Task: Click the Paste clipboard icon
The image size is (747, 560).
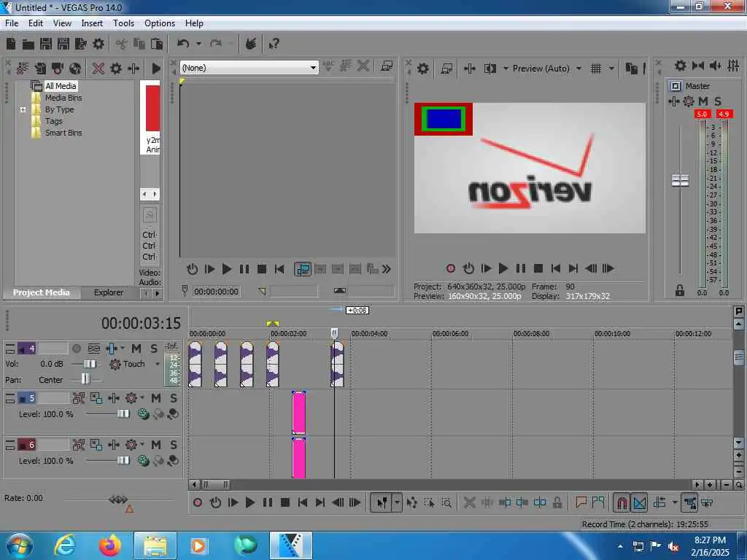Action: point(157,44)
